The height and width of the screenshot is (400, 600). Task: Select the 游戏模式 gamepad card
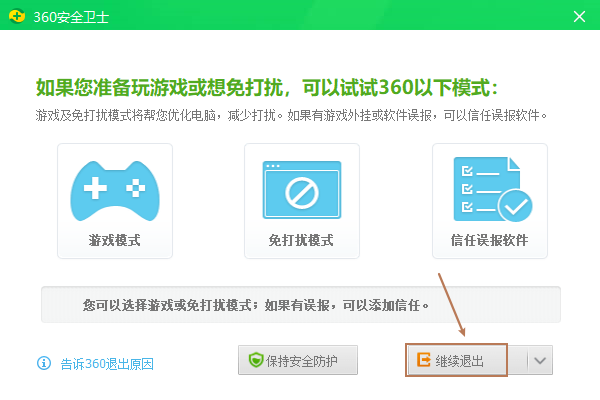[x=115, y=201]
